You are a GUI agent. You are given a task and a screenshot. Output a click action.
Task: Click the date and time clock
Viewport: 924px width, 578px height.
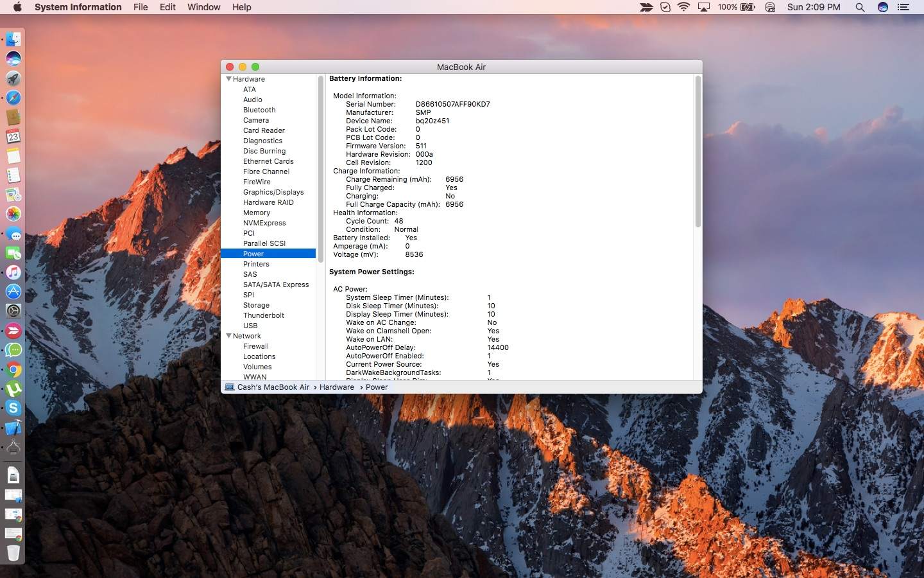[814, 7]
